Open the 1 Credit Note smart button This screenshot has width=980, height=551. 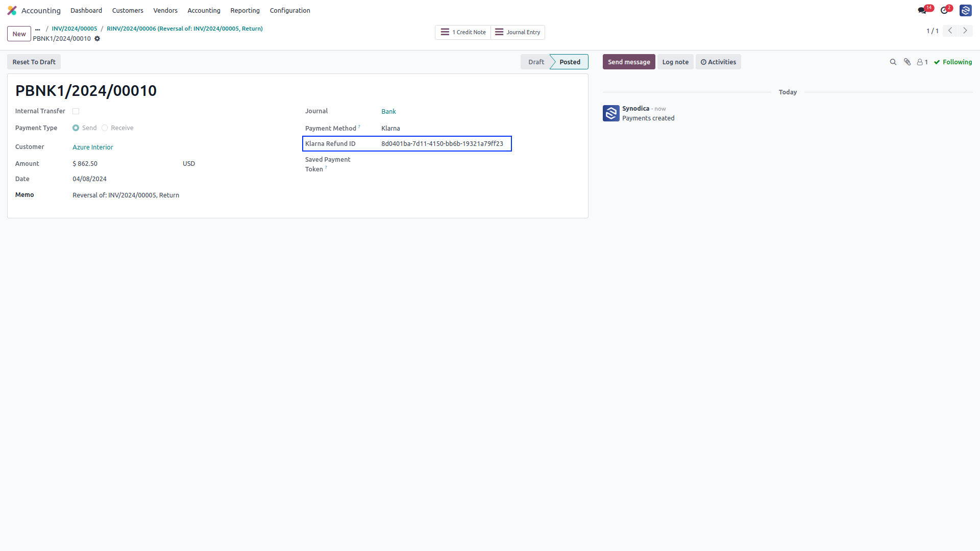coord(463,32)
